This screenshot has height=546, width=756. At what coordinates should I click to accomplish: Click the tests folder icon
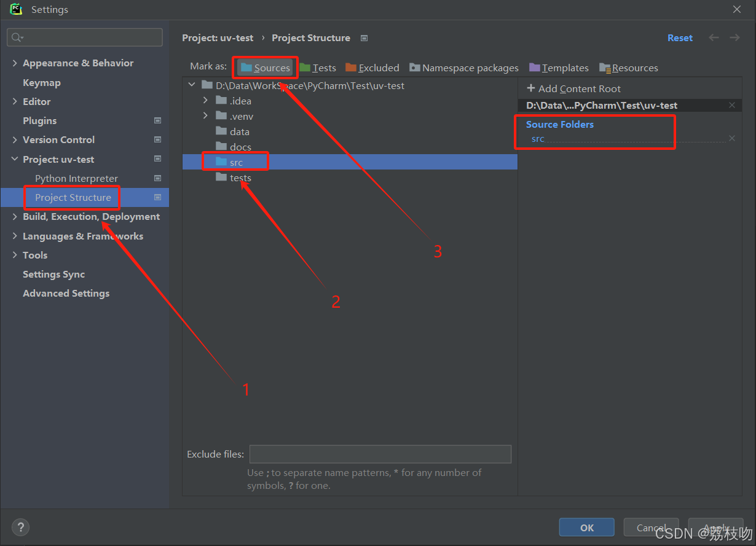click(x=221, y=177)
